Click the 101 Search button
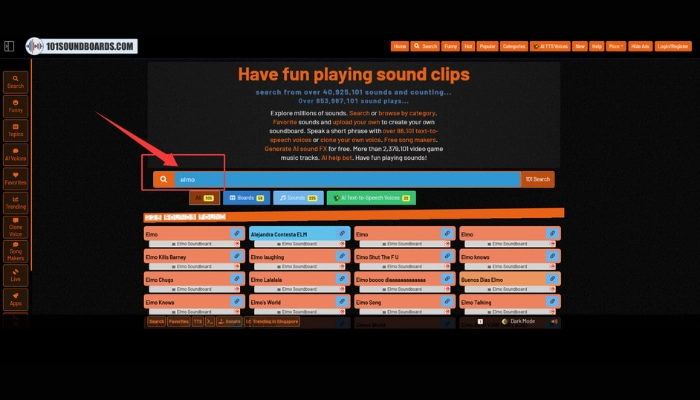The height and width of the screenshot is (400, 700). tap(538, 179)
